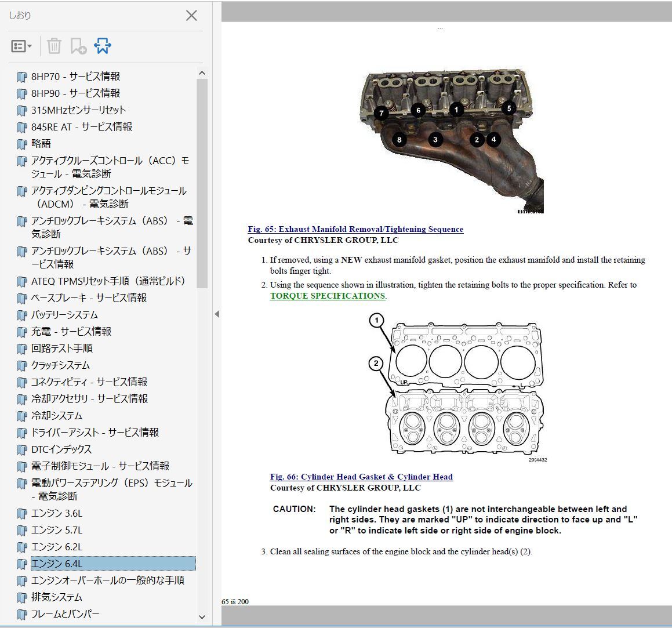The width and height of the screenshot is (672, 628).
Task: Click the add new bookmark icon
Action: coord(78,46)
